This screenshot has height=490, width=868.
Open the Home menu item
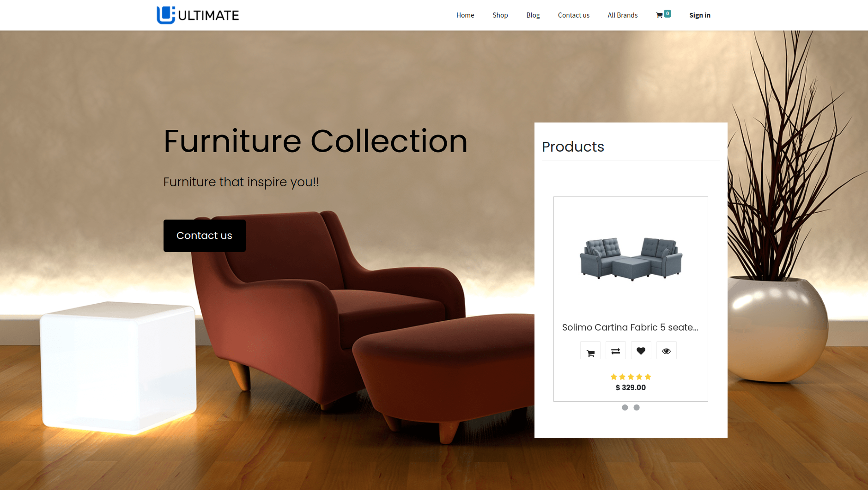pyautogui.click(x=465, y=15)
